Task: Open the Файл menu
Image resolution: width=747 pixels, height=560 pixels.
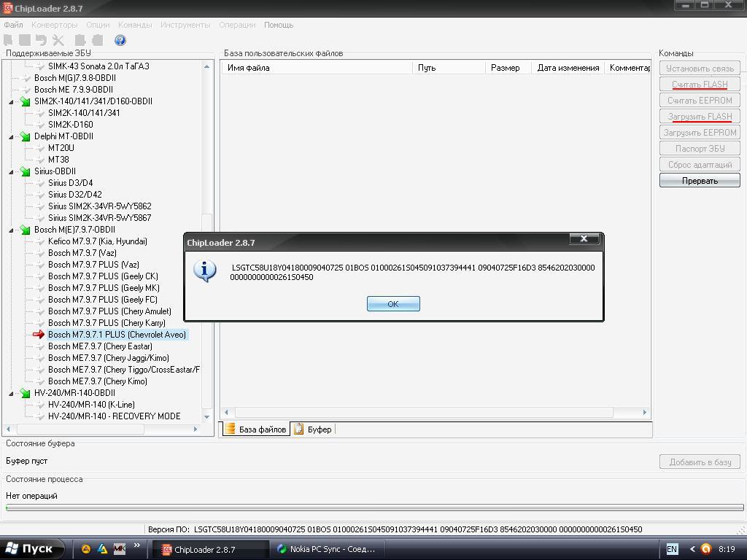Action: click(x=13, y=25)
